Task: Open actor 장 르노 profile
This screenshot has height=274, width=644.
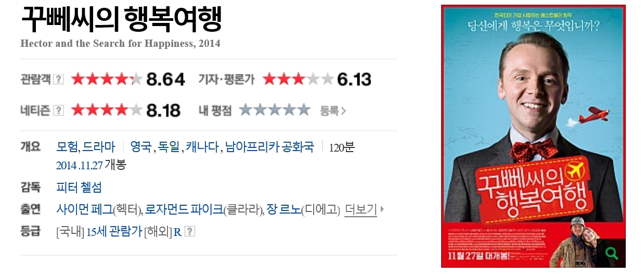Action: click(284, 209)
